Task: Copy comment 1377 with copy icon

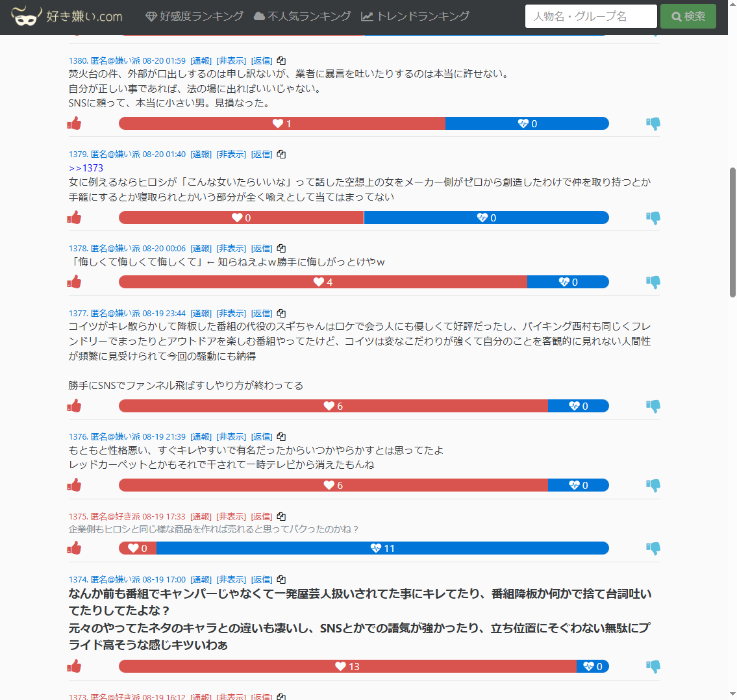Action: [x=281, y=313]
